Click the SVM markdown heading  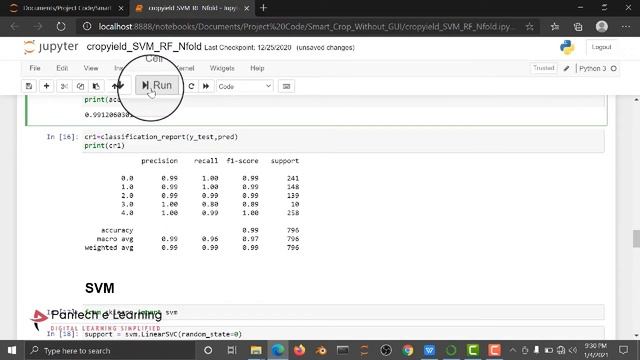point(100,288)
